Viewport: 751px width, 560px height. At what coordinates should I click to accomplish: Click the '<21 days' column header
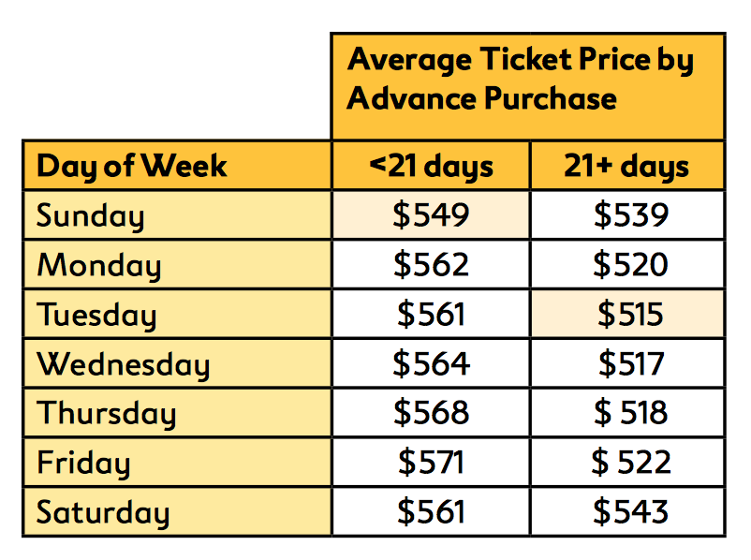(x=431, y=167)
